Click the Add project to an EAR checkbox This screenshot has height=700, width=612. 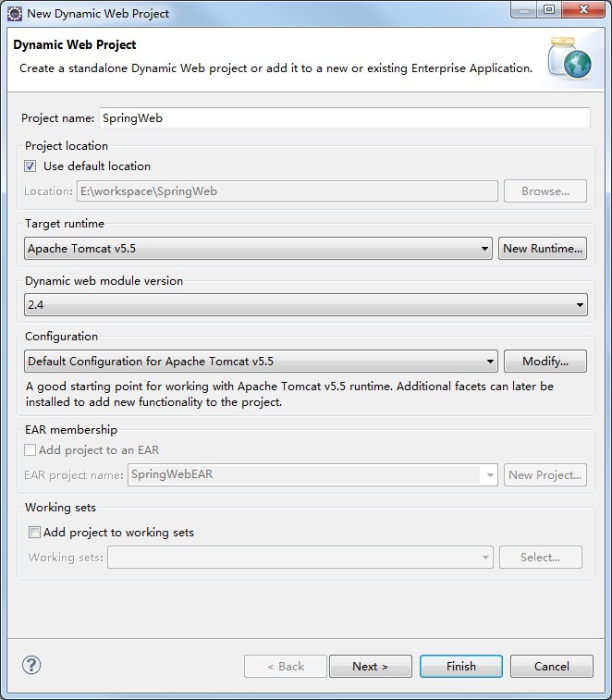coord(31,450)
